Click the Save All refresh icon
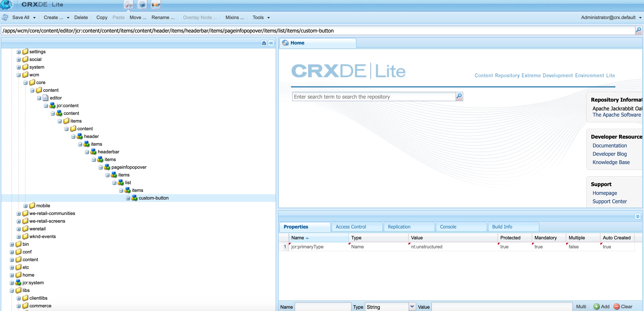Viewport: 644px width, 311px height. pos(5,18)
